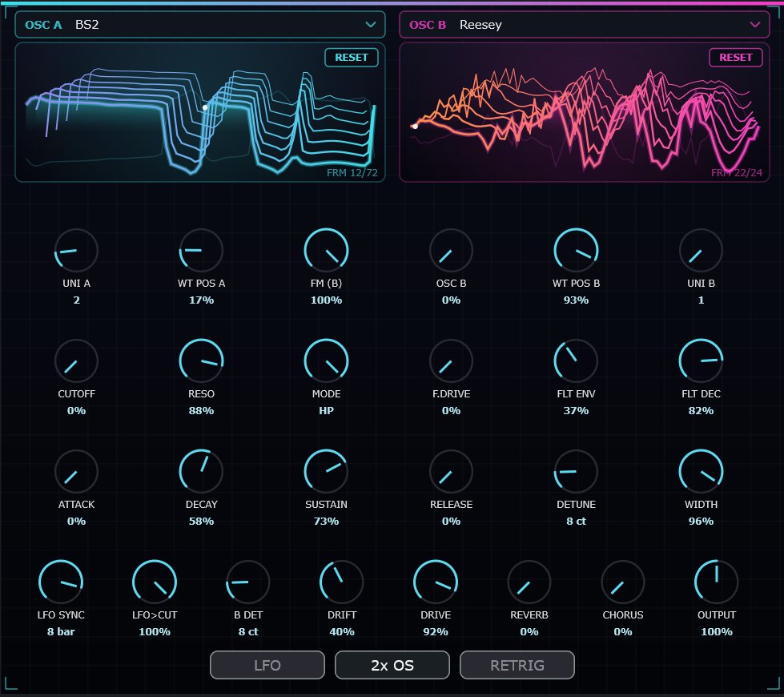The height and width of the screenshot is (697, 784).
Task: Click the RESO knob
Action: coord(202,361)
